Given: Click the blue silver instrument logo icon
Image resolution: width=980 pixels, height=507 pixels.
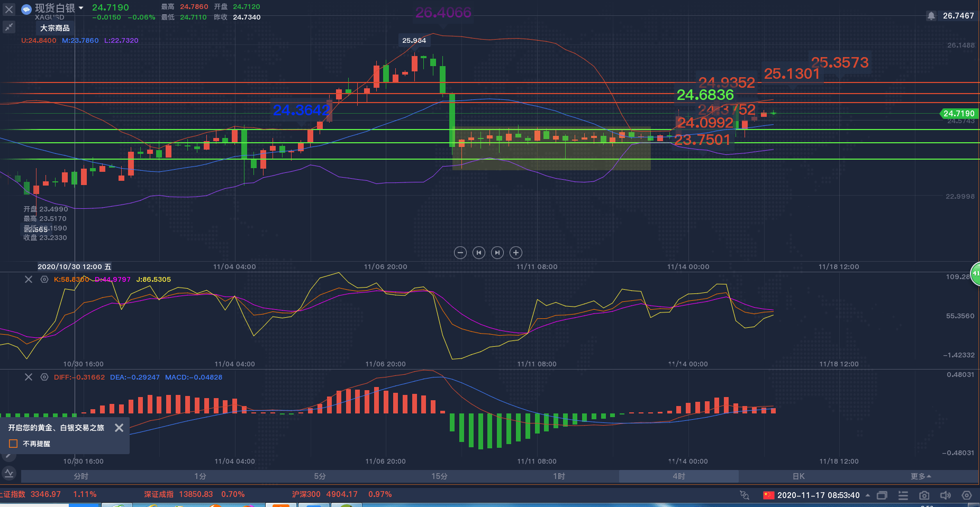Looking at the screenshot, I should coord(26,10).
